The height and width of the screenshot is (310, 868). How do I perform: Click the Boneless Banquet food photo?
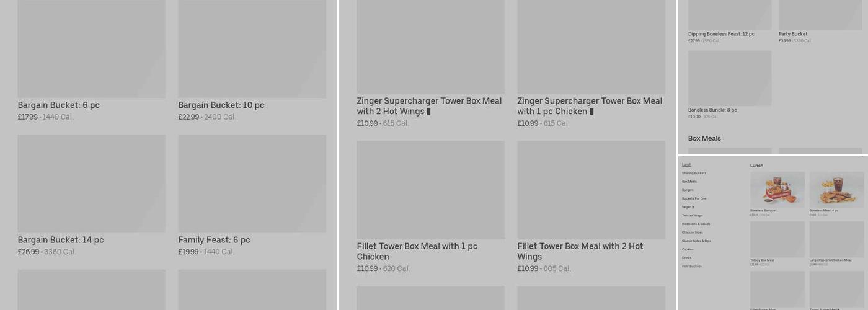click(x=777, y=190)
